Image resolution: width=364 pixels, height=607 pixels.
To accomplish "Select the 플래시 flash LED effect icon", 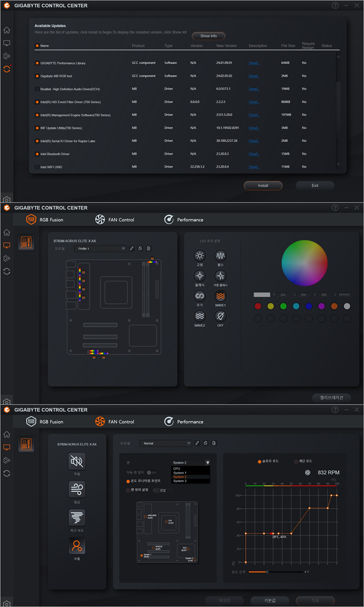I will click(200, 275).
